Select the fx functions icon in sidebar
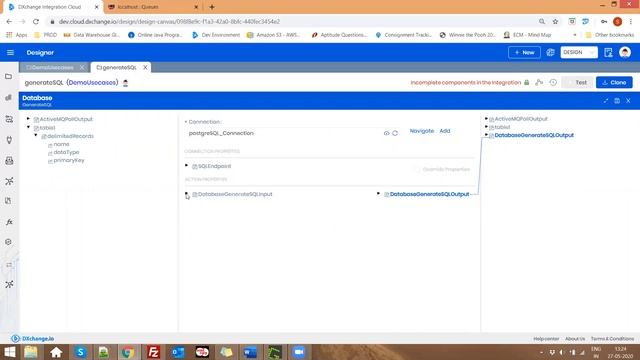640x360 pixels. pos(9,222)
